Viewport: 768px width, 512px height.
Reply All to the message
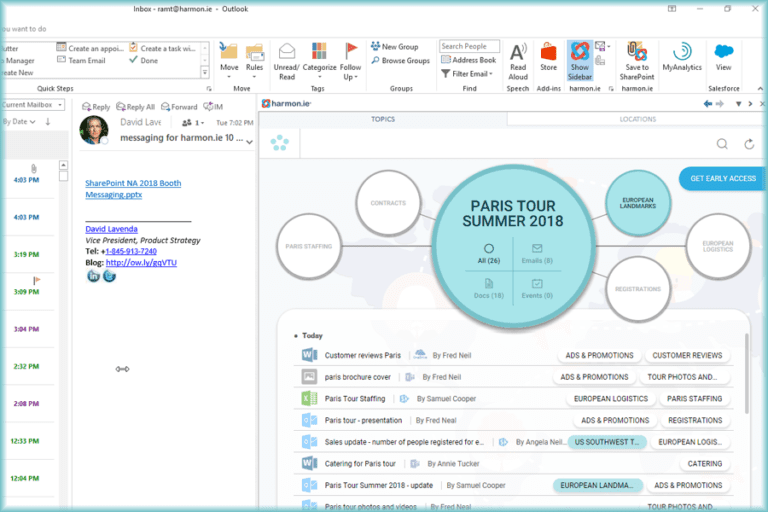tap(136, 106)
